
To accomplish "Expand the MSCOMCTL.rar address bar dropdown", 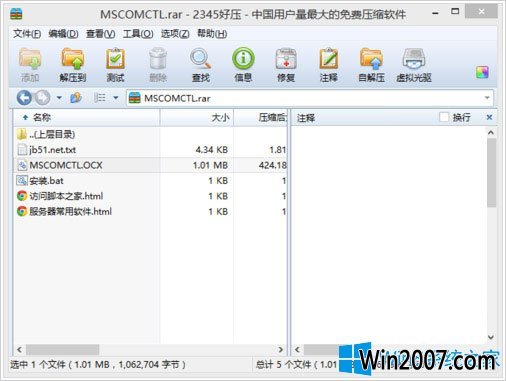I will click(487, 98).
